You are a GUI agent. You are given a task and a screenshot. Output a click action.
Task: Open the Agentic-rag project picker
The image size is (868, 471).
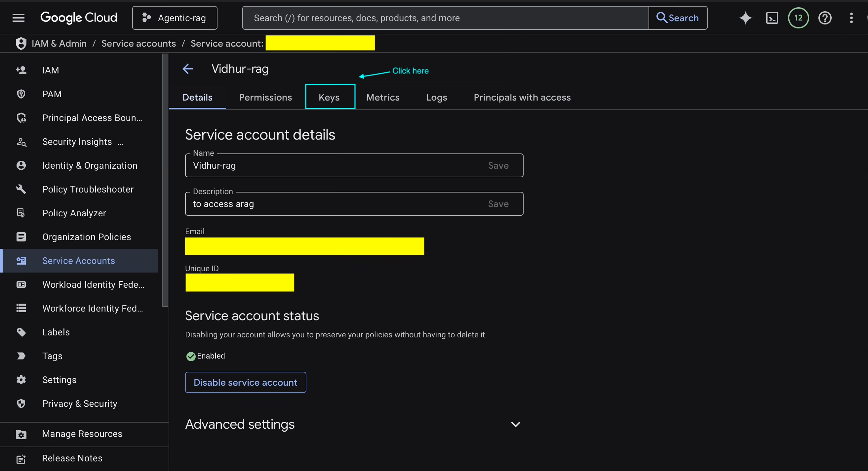[175, 18]
